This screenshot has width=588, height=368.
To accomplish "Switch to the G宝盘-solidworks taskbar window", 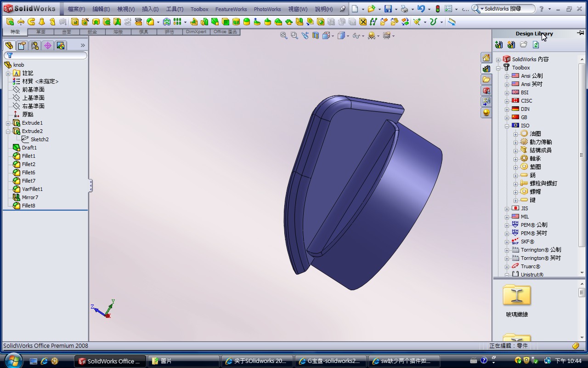I will pyautogui.click(x=330, y=361).
